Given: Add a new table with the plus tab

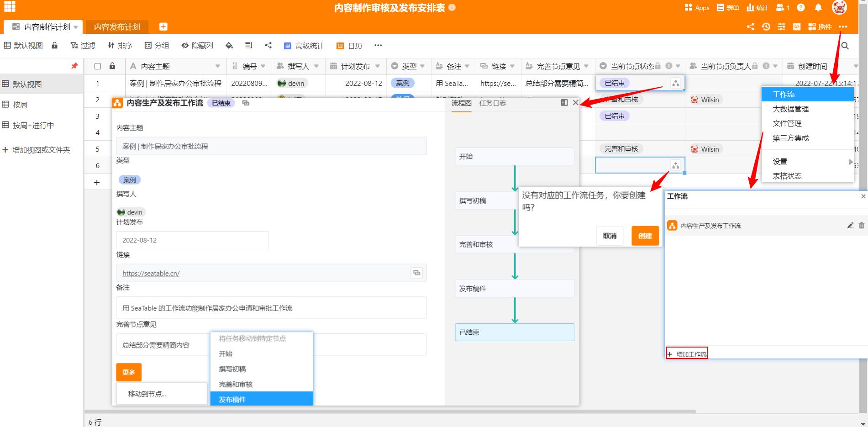Looking at the screenshot, I should (163, 26).
